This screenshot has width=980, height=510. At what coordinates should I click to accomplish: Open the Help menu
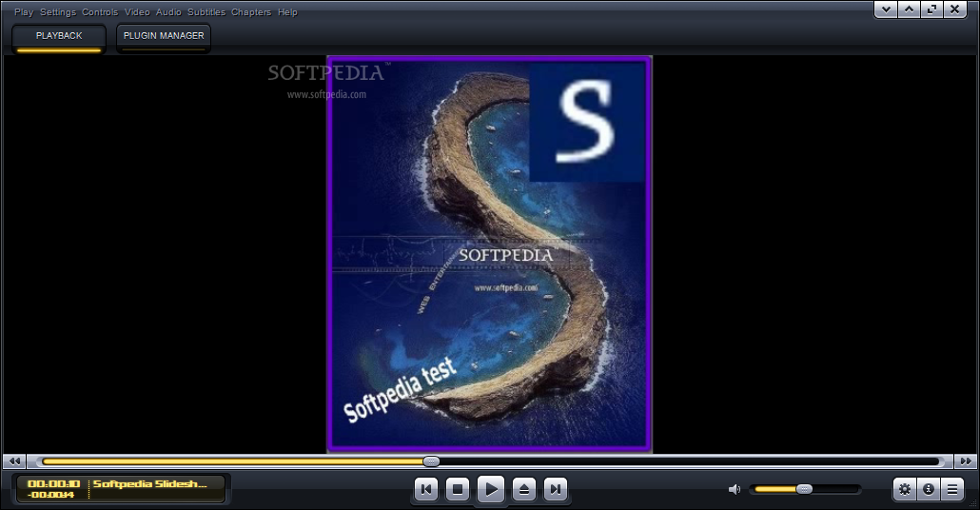[x=287, y=11]
